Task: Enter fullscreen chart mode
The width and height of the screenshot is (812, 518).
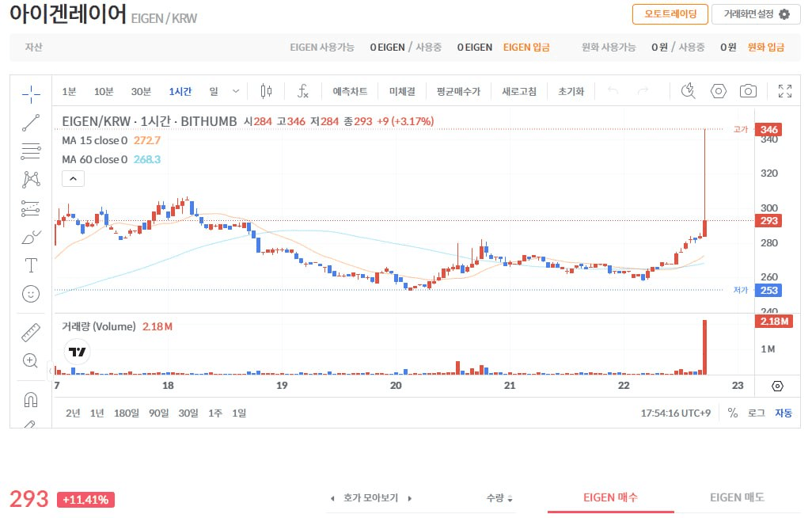Action: pyautogui.click(x=784, y=91)
